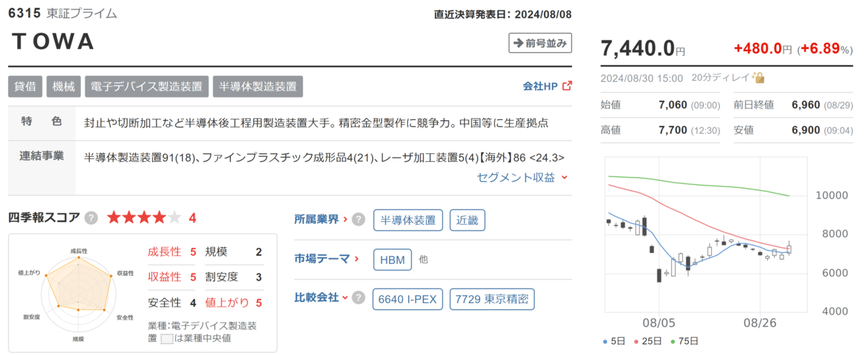
Task: Click the 2024/08/30 15:00 timestamp
Action: (642, 78)
